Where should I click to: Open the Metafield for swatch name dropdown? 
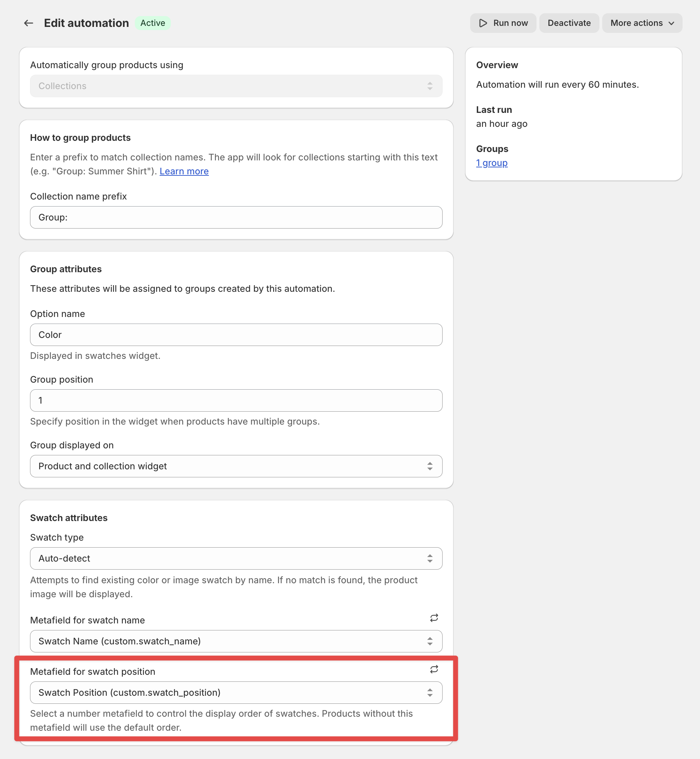tap(227, 641)
